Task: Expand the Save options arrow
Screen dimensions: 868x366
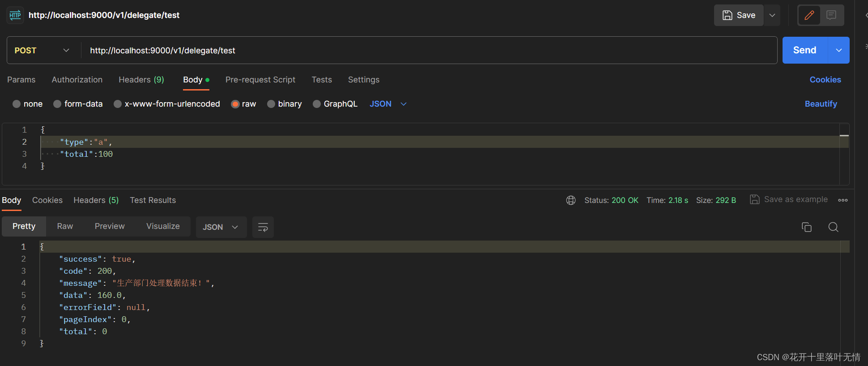Action: pyautogui.click(x=772, y=15)
